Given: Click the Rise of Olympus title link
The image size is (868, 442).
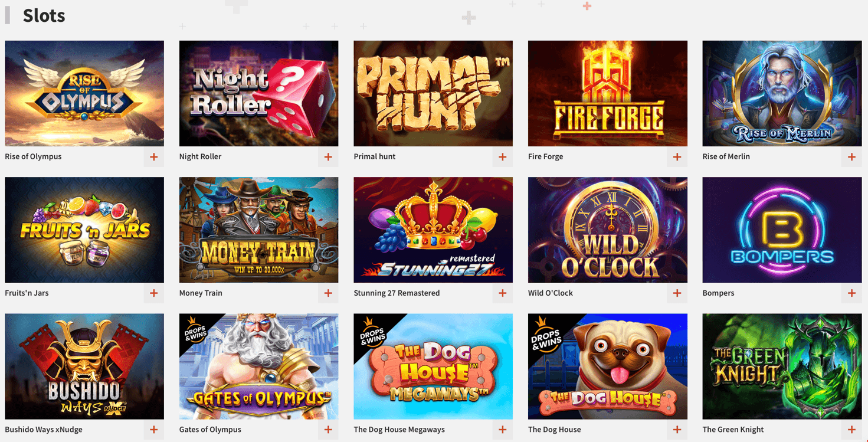Looking at the screenshot, I should pos(33,157).
